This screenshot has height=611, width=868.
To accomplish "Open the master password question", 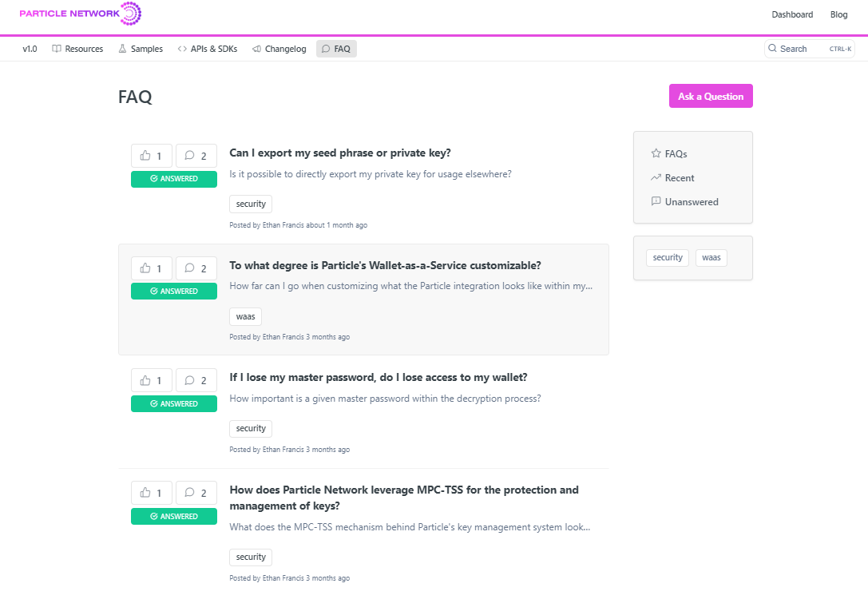I will click(377, 376).
